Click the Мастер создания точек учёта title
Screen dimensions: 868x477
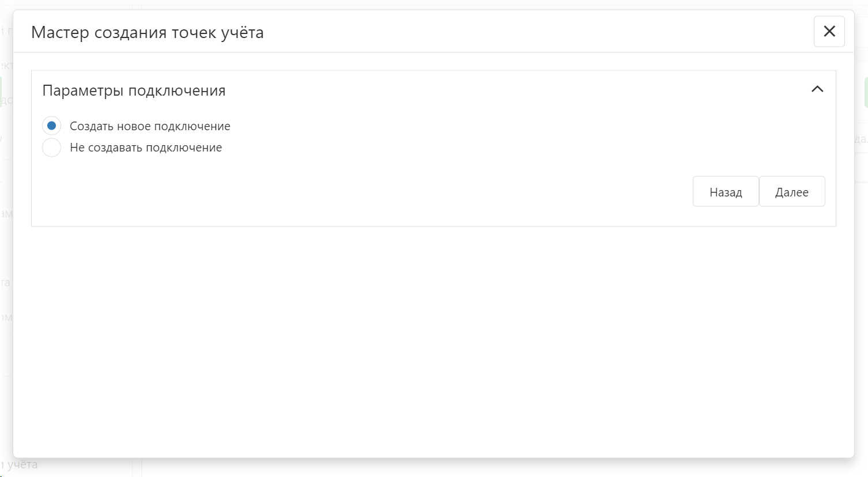pyautogui.click(x=147, y=32)
